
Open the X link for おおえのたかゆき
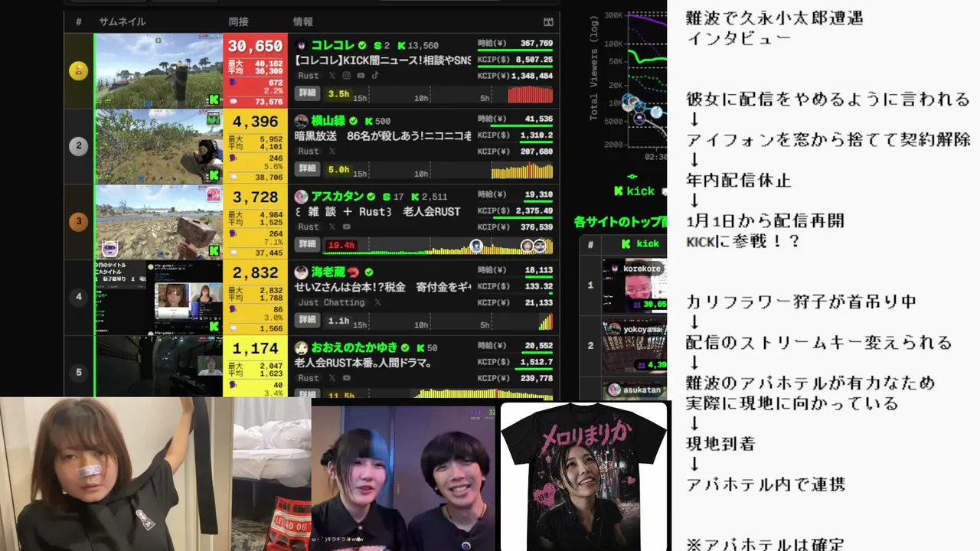pyautogui.click(x=332, y=378)
